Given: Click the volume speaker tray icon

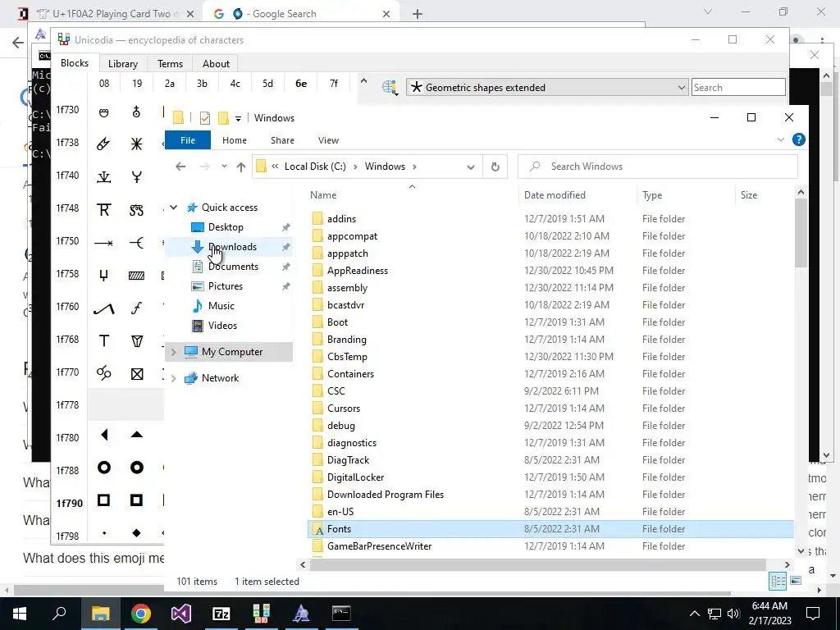Looking at the screenshot, I should [x=733, y=614].
